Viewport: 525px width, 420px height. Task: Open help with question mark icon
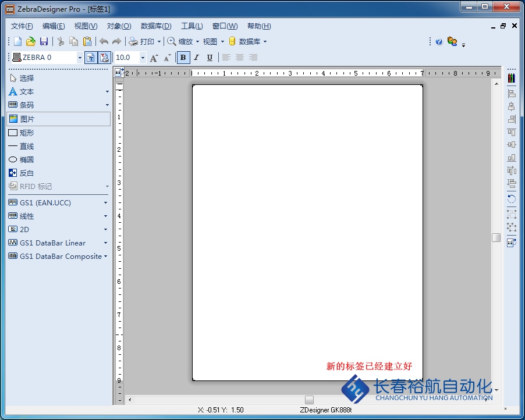[439, 41]
